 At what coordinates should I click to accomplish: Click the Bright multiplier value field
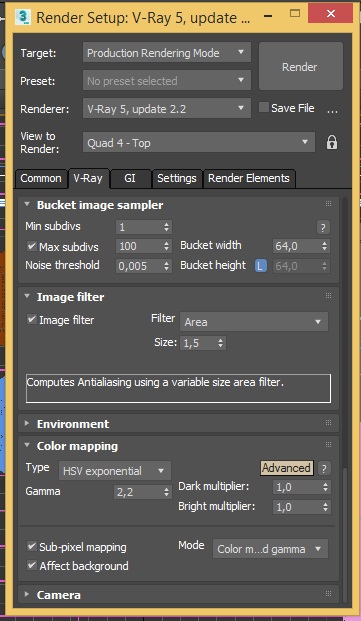(296, 507)
